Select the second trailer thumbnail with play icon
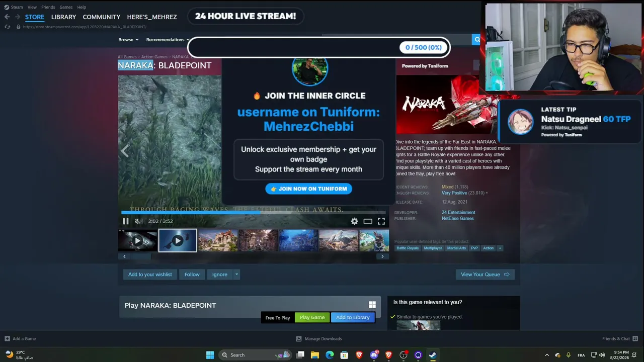Viewport: 644px width, 362px height. 178,240
